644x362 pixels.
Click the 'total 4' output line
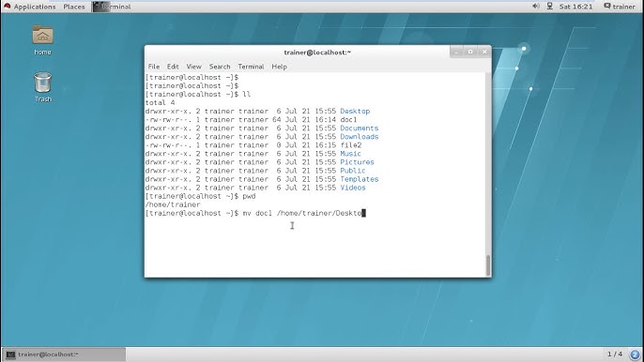pos(160,102)
